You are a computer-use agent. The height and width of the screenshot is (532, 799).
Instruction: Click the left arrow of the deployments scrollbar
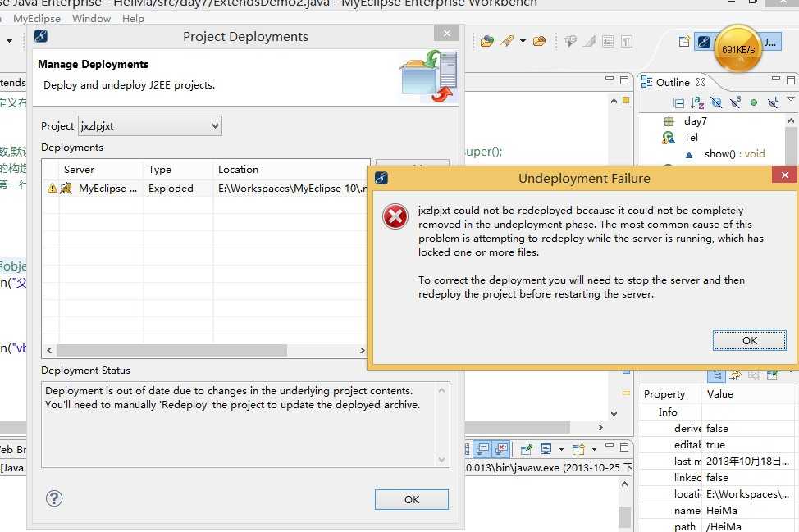49,350
